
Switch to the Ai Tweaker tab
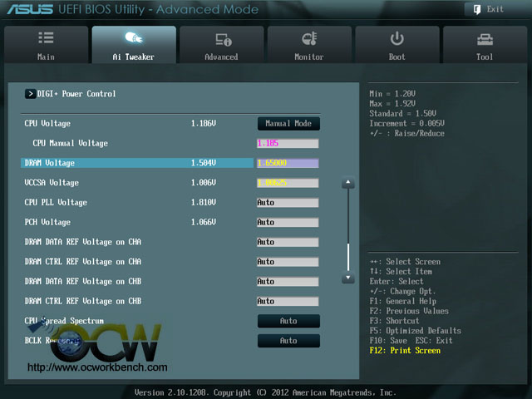134,44
